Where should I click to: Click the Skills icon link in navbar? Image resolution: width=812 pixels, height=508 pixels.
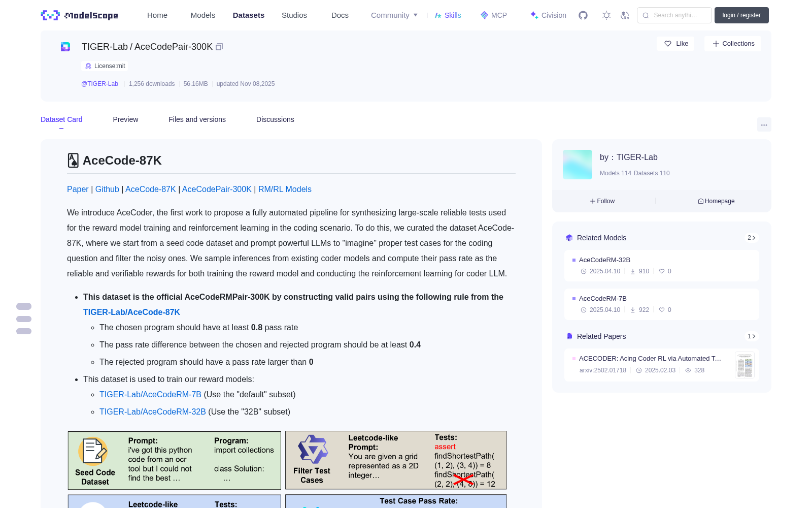tap(448, 15)
